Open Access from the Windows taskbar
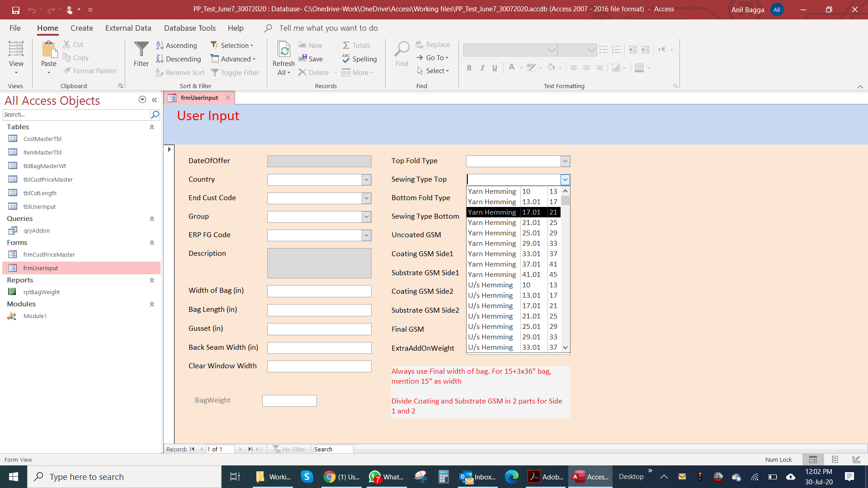Viewport: 868px width, 488px height. pos(590,477)
